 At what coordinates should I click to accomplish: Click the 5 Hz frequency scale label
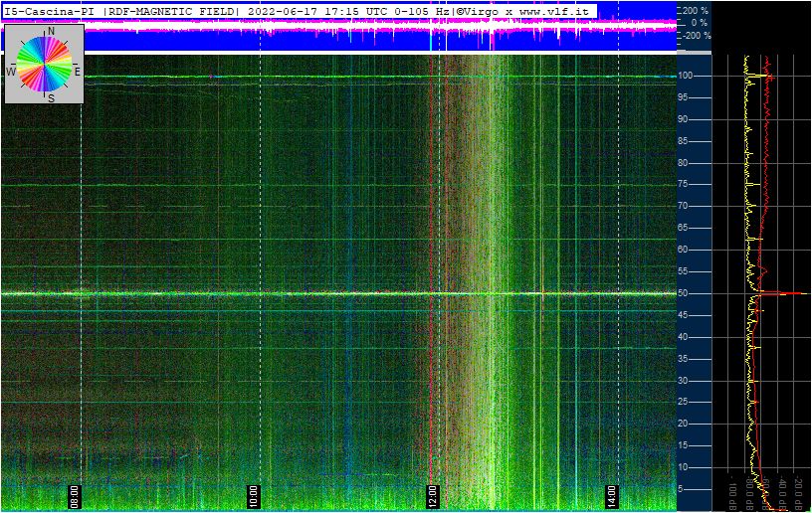coord(683,489)
